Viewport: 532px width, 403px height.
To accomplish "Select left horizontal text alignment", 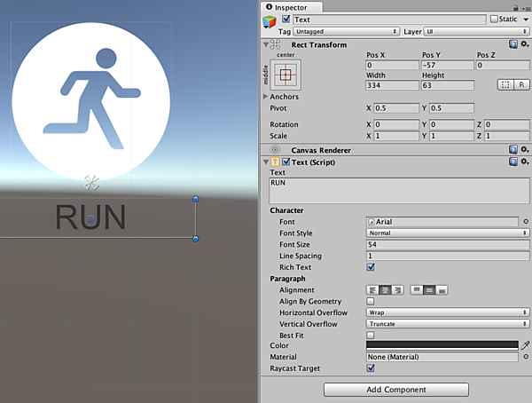I will click(x=373, y=290).
